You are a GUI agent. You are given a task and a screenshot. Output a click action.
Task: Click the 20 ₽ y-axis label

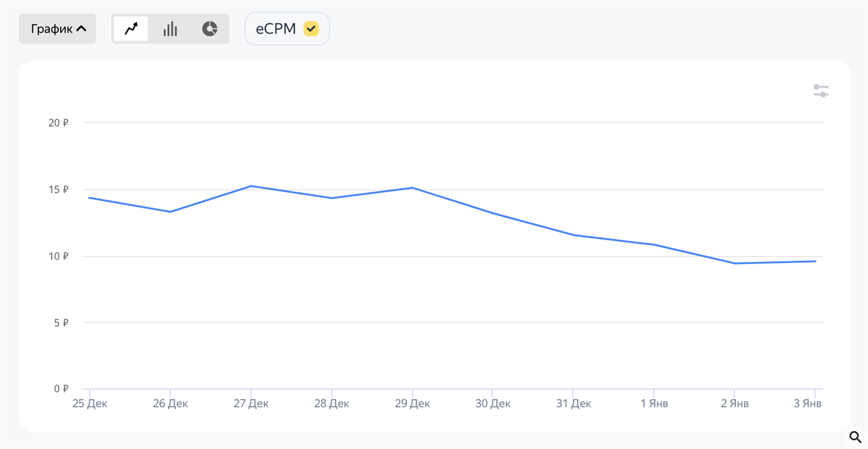click(x=58, y=123)
